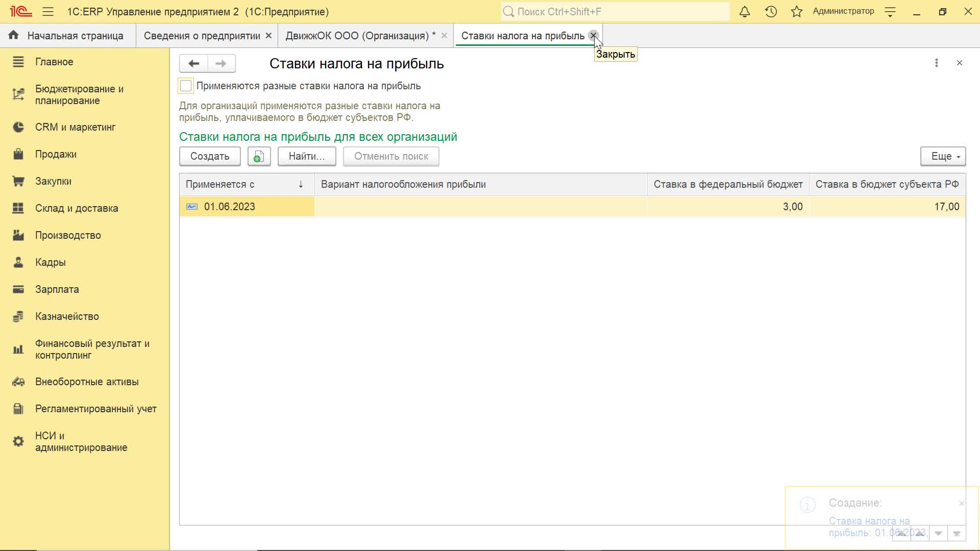Viewport: 980px width, 551px height.
Task: Click the Закупки cart icon
Action: [x=18, y=181]
